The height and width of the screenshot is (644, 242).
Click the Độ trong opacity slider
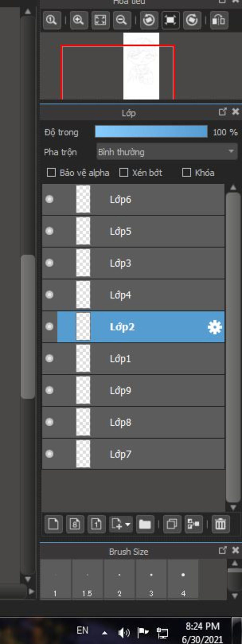tap(151, 132)
